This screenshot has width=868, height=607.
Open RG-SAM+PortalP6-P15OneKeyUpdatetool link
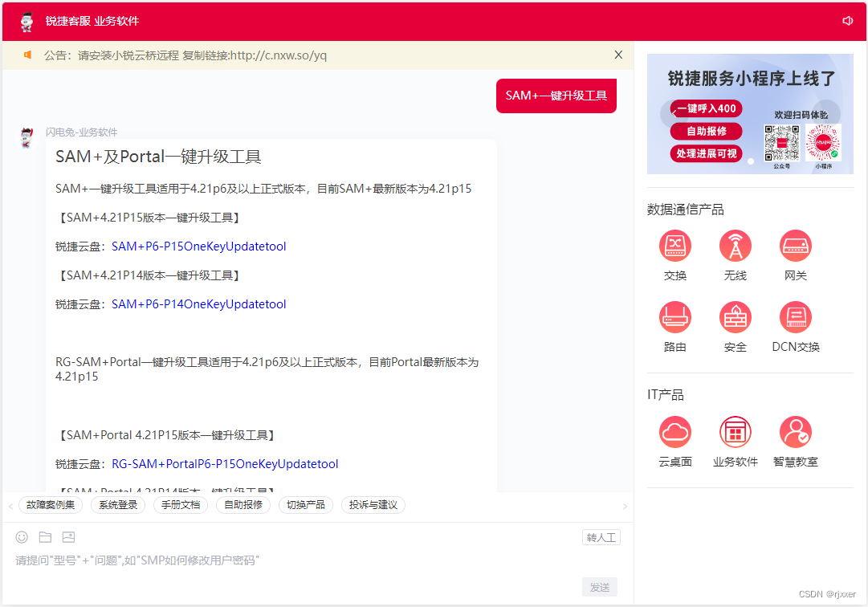tap(225, 464)
